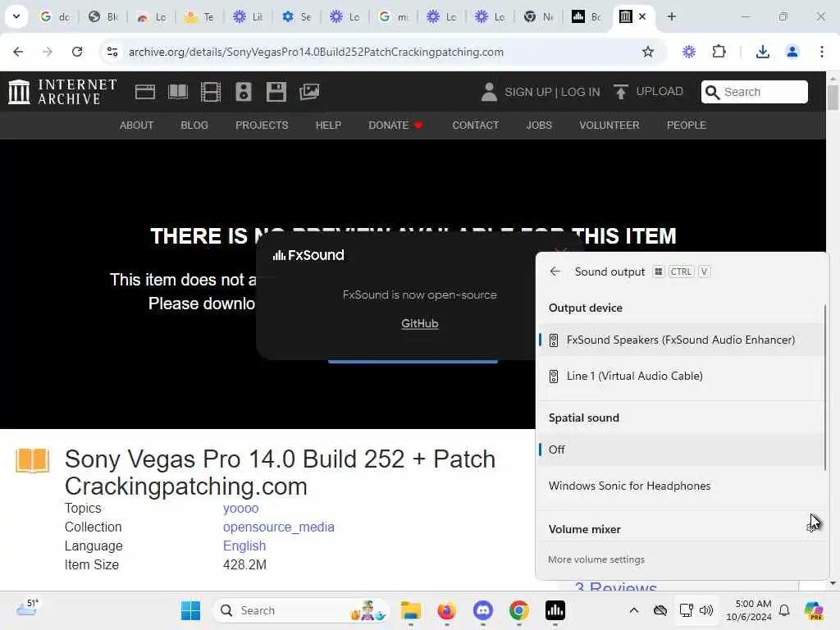Open the Internet Archive images icon

coord(309,92)
